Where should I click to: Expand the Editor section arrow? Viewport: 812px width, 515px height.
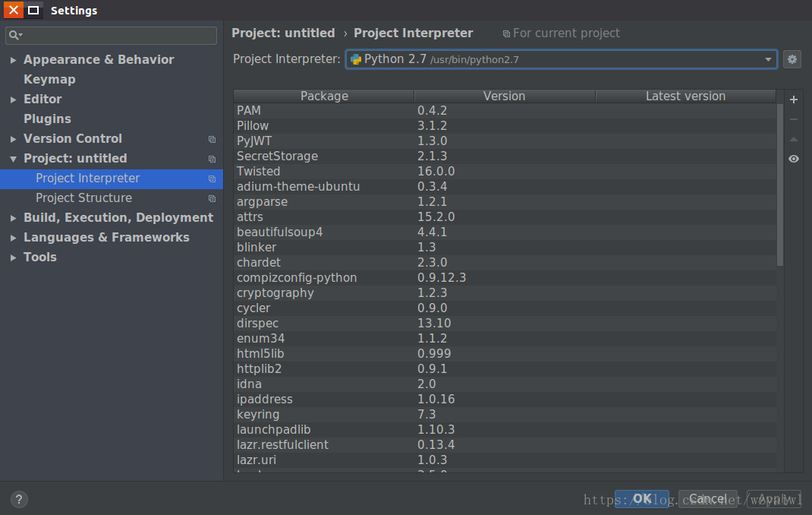pyautogui.click(x=13, y=100)
